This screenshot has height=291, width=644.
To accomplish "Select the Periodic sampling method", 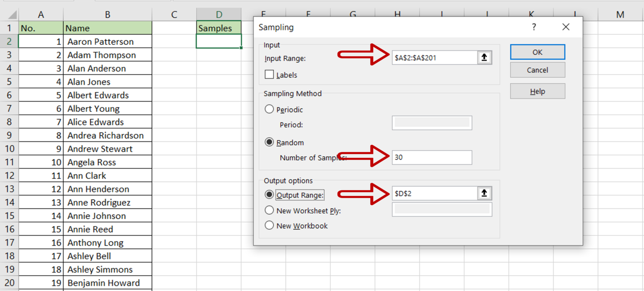I will point(269,109).
